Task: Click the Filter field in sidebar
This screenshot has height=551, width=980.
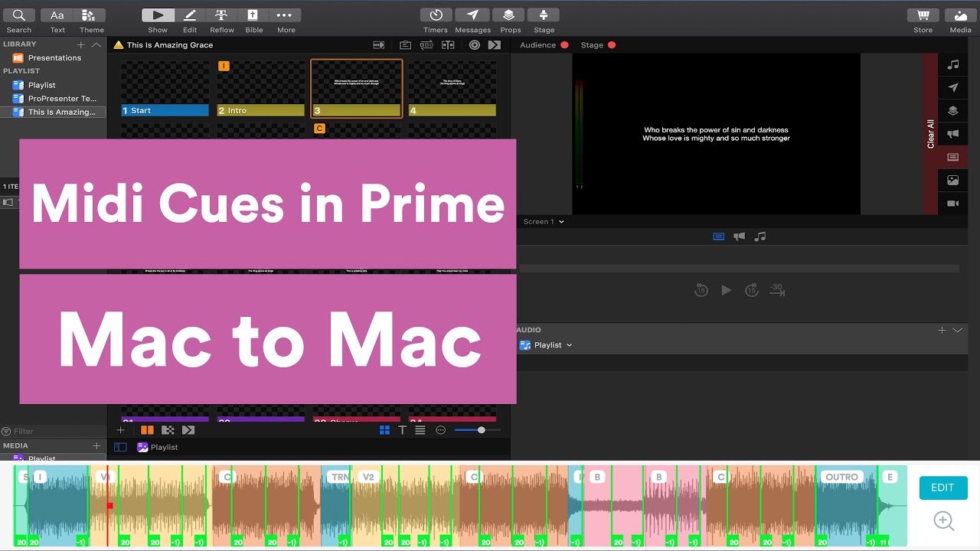Action: point(54,431)
